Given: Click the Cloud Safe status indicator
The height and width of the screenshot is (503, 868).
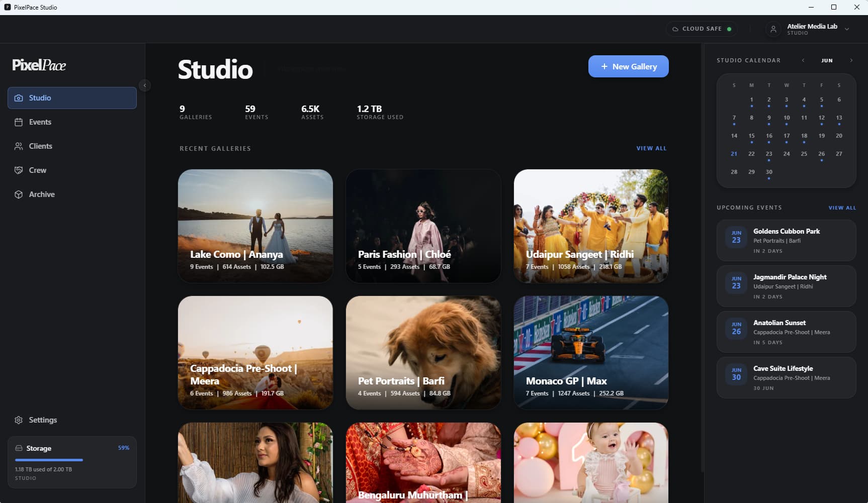Looking at the screenshot, I should click(702, 29).
